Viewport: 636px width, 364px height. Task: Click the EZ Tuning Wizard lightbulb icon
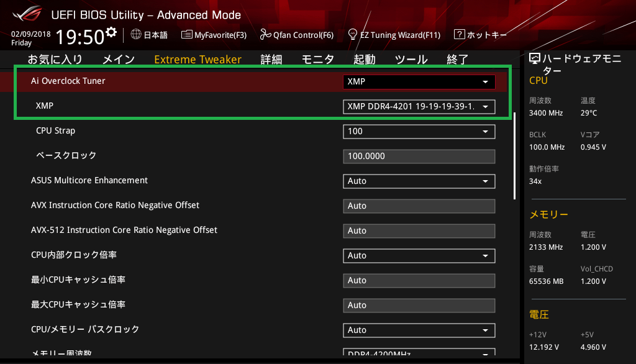click(x=353, y=35)
